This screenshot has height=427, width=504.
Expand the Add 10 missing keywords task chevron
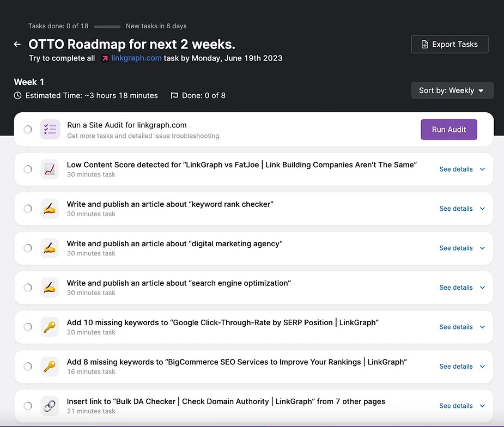482,327
